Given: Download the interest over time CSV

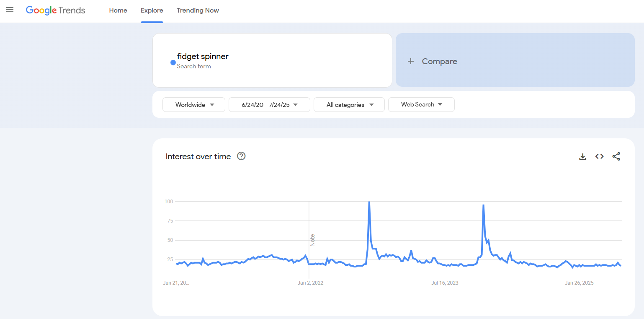Looking at the screenshot, I should point(582,157).
